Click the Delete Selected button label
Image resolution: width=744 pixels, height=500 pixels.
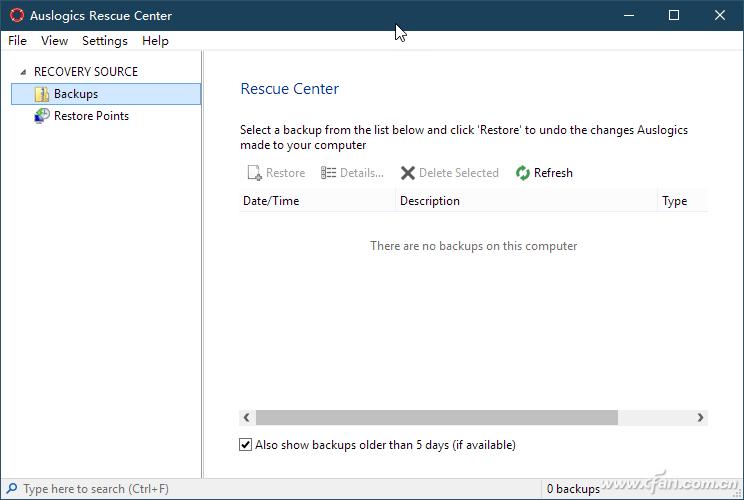pos(459,173)
